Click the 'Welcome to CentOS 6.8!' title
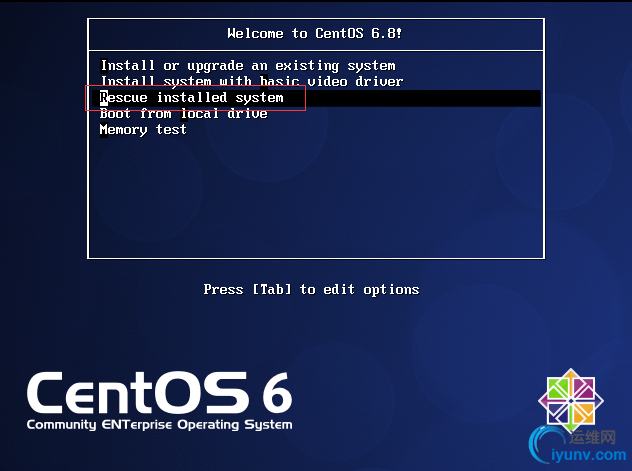632x471 pixels. 315,33
